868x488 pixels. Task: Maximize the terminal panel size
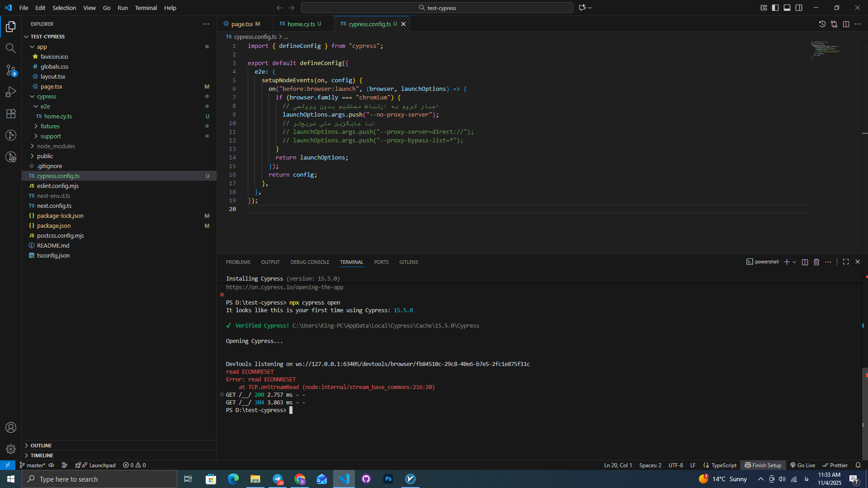(846, 262)
